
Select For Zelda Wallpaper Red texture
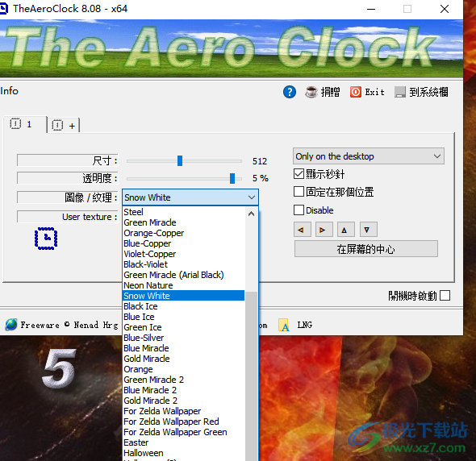coord(184,422)
